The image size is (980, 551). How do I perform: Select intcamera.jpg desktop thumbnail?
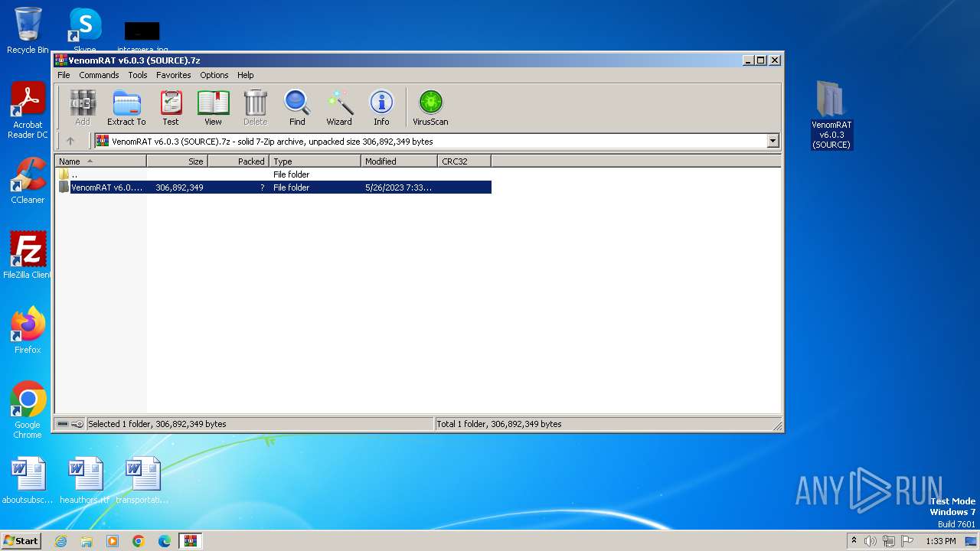tap(142, 37)
